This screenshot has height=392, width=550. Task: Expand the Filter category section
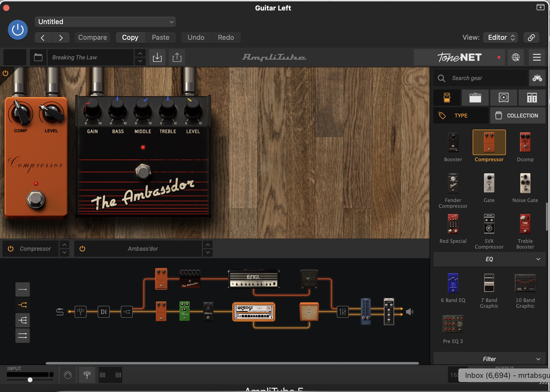(489, 359)
